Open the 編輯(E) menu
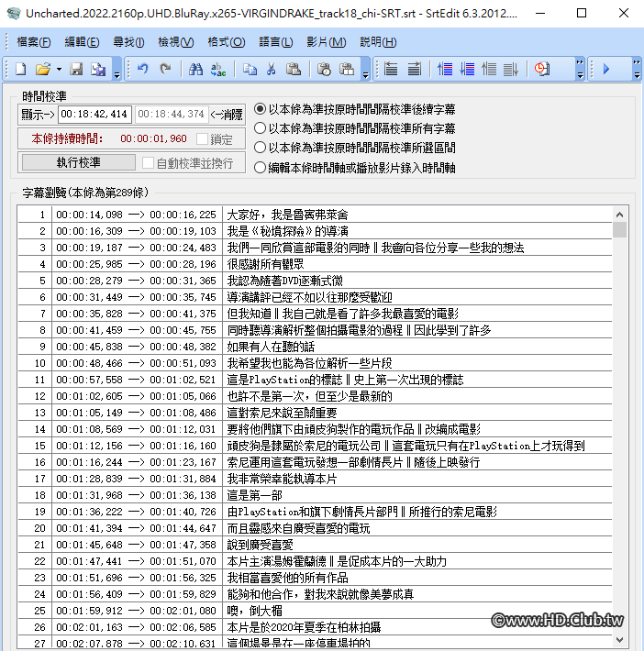 pos(82,42)
